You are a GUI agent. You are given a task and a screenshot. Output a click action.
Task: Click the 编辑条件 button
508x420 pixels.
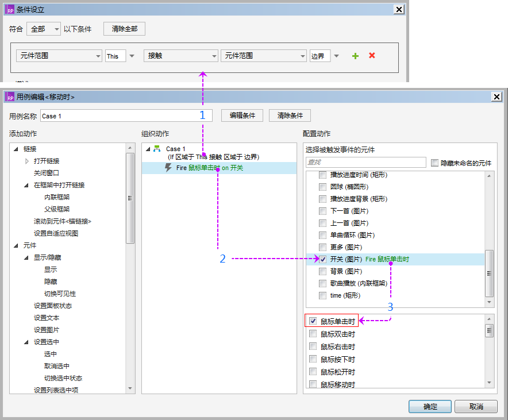click(x=242, y=115)
